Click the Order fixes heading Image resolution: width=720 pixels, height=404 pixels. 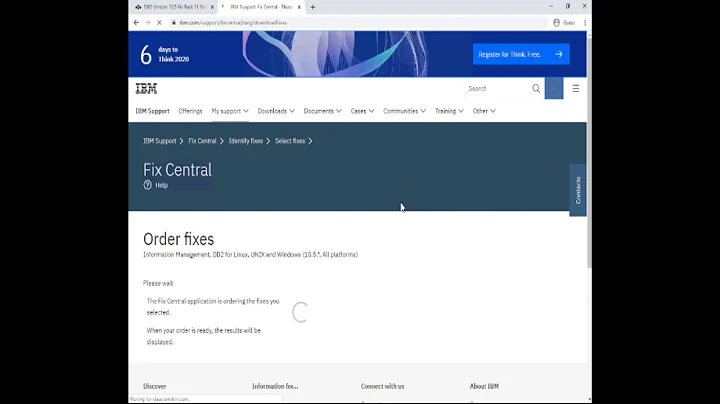click(x=179, y=239)
